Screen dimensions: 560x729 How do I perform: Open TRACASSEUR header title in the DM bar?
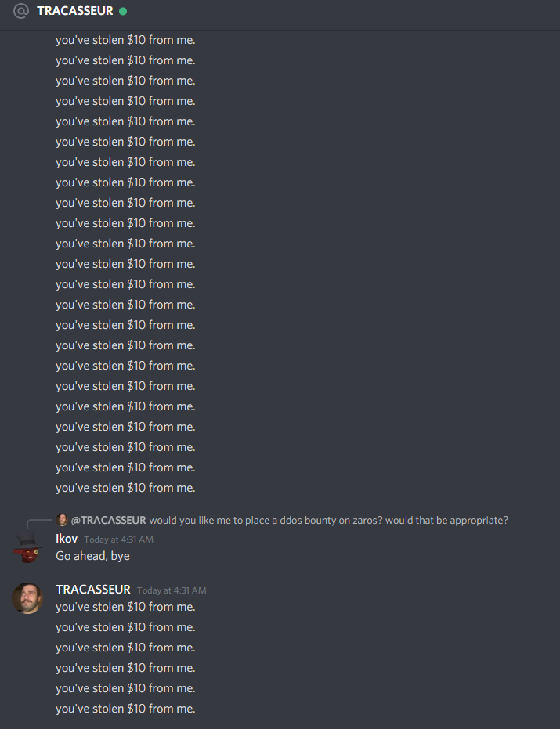click(x=75, y=11)
